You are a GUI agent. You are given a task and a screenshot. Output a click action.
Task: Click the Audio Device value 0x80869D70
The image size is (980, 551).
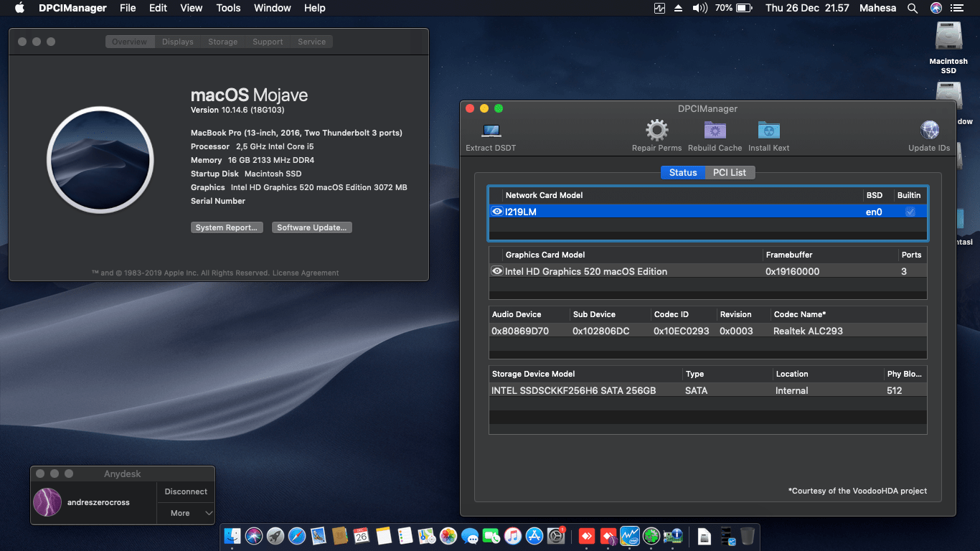point(520,331)
